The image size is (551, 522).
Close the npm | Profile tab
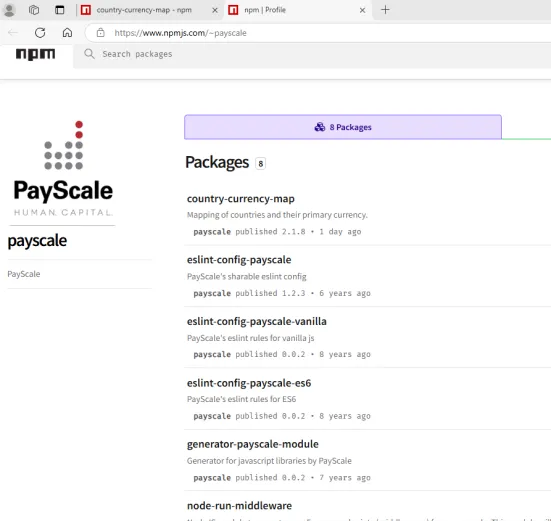click(x=362, y=10)
